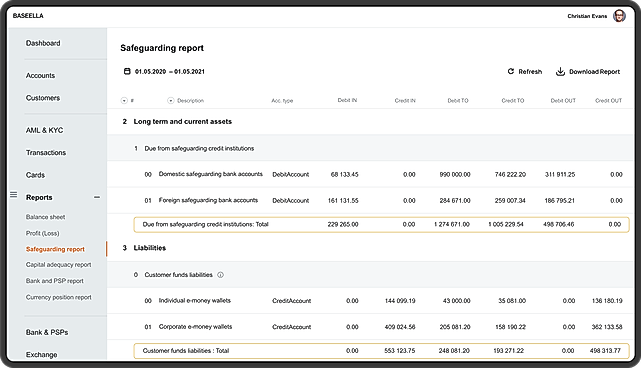Click the Credit TO column header
The width and height of the screenshot is (641, 368).
513,100
